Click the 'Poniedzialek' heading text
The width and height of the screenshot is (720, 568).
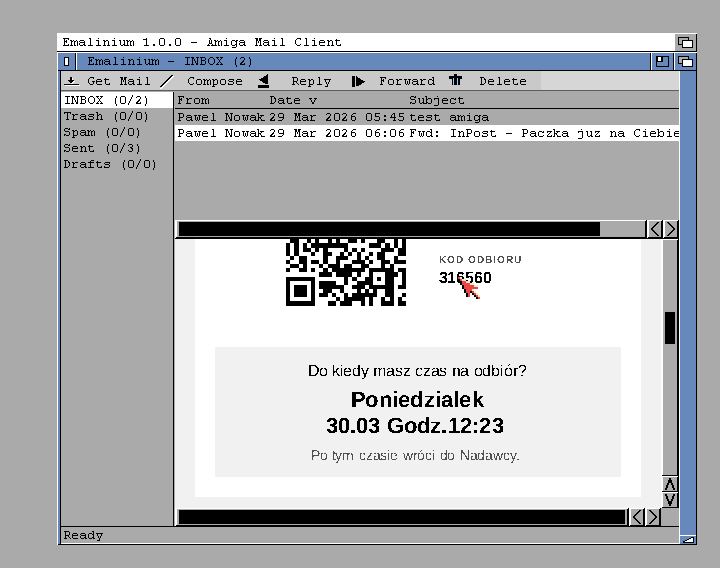pos(417,399)
